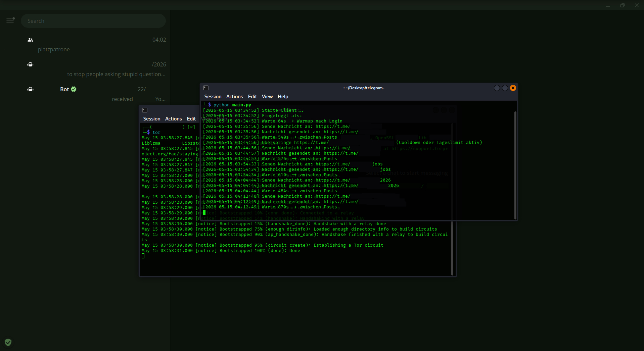Viewport: 644px width, 351px height.
Task: Click the bot icon beside the Bot chat
Action: (x=30, y=89)
